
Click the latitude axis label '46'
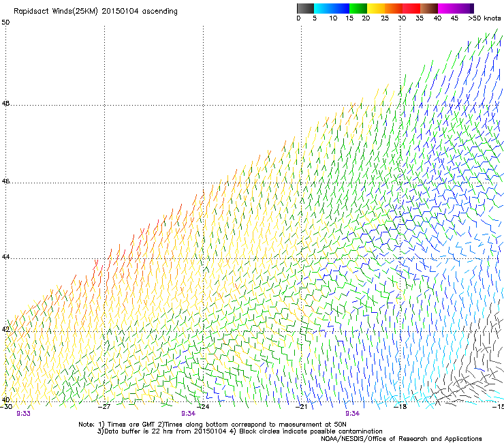(5, 181)
